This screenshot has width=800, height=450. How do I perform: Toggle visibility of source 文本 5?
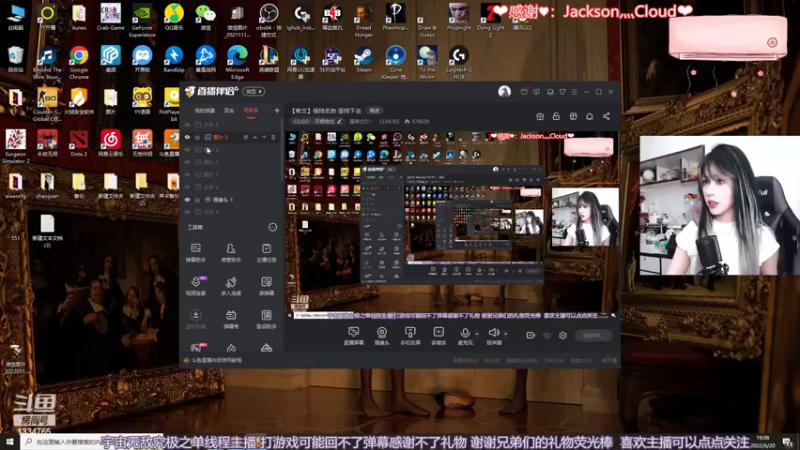187,187
